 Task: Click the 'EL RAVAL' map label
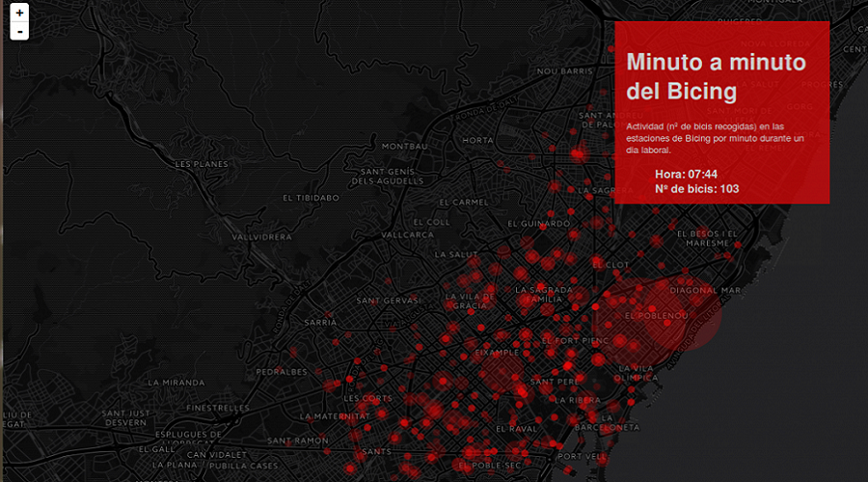tap(517, 429)
